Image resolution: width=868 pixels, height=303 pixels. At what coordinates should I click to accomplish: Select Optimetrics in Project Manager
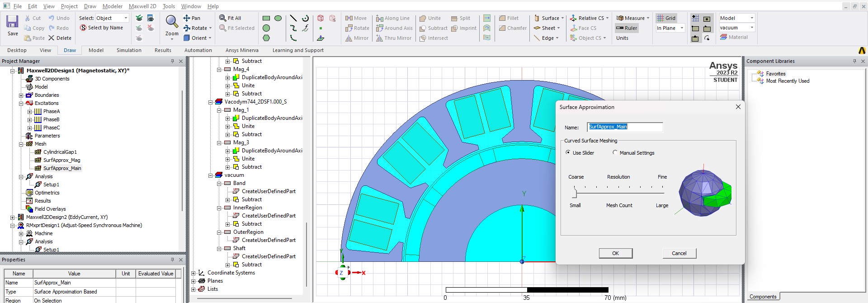pos(47,193)
